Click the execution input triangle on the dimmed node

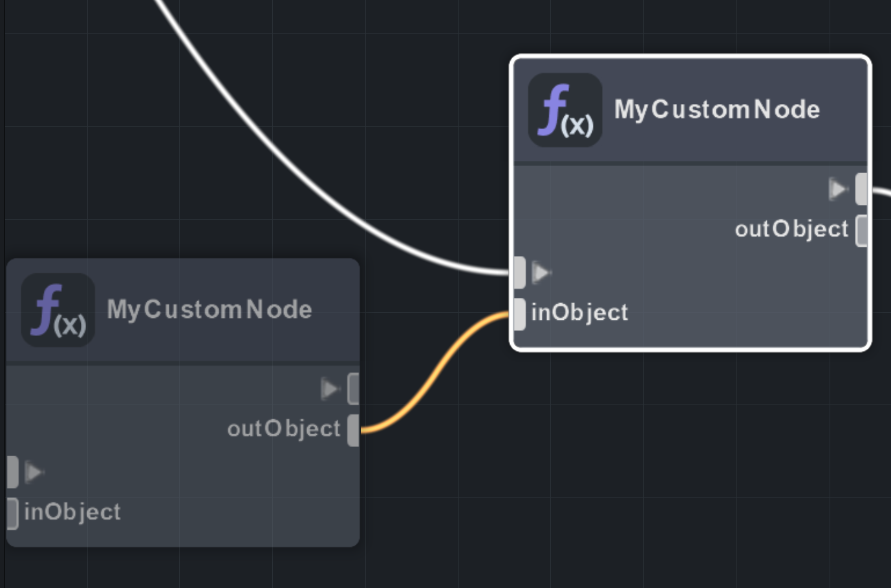click(34, 472)
